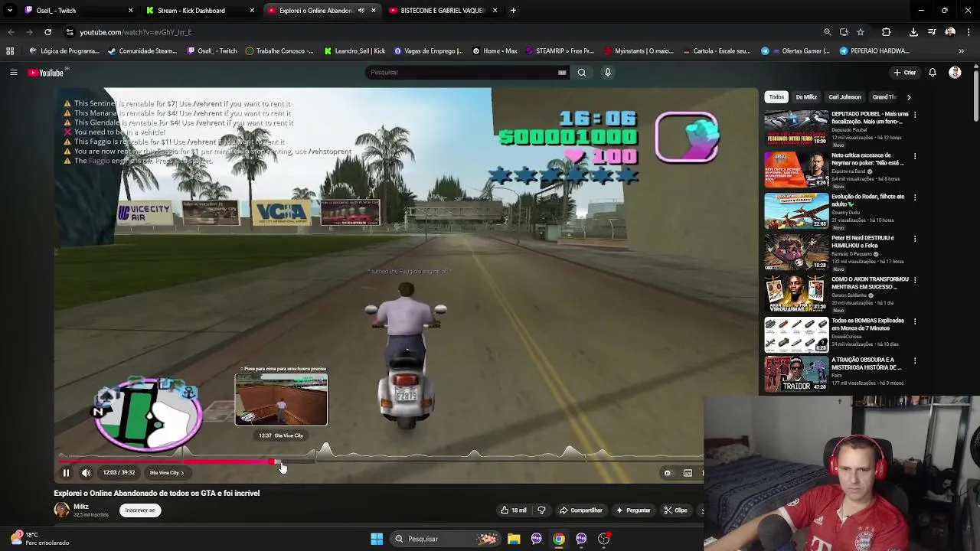
Task: Open Peter El Nerd DESTRUIU video
Action: pyautogui.click(x=796, y=252)
